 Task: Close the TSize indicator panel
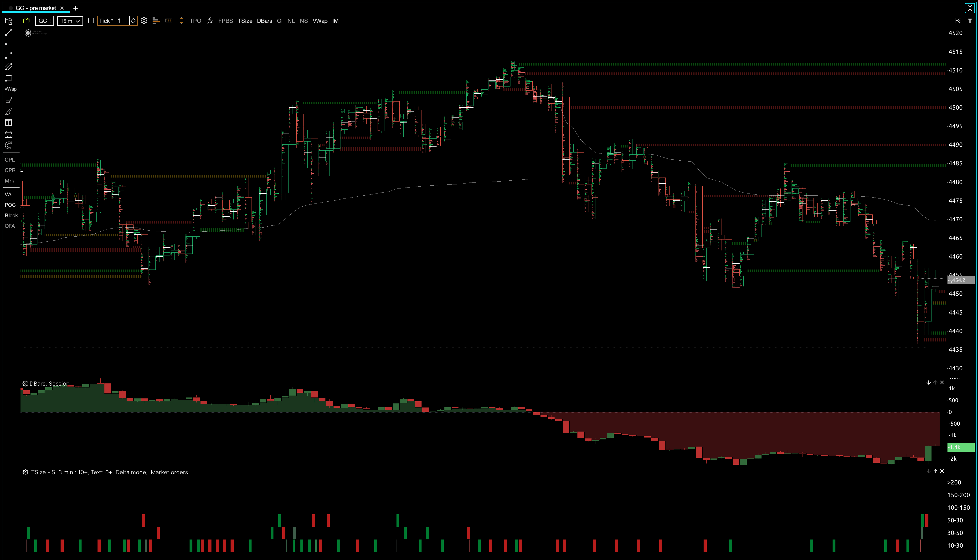[x=942, y=471]
